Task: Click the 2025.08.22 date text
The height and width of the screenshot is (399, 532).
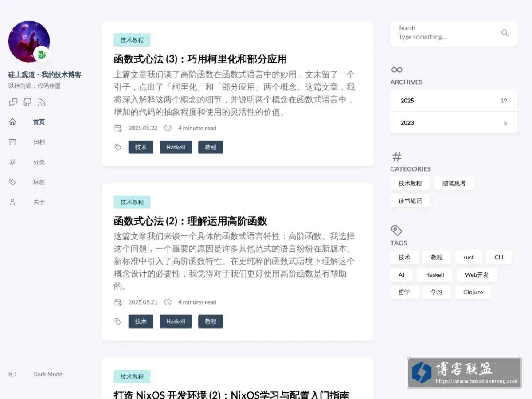Action: coord(143,128)
